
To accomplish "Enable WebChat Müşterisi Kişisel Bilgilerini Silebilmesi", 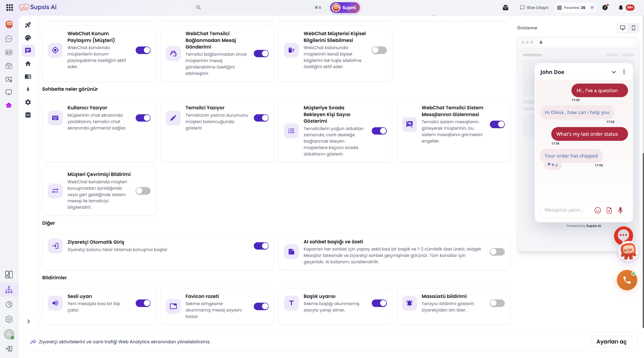I will [x=379, y=50].
